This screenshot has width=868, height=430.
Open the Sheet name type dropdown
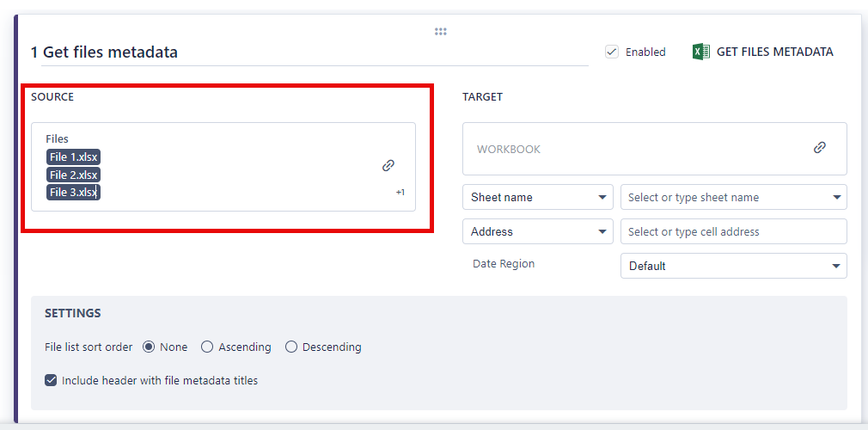[x=537, y=197]
